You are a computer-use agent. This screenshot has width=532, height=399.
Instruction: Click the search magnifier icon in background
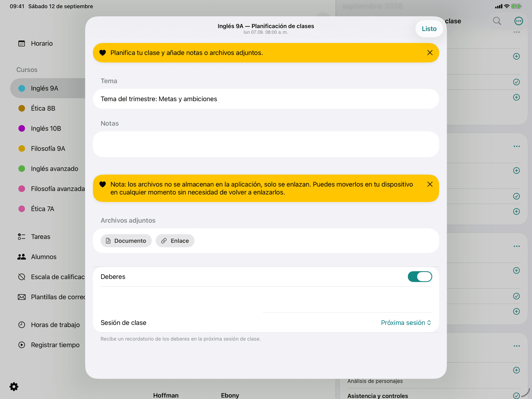coord(497,21)
